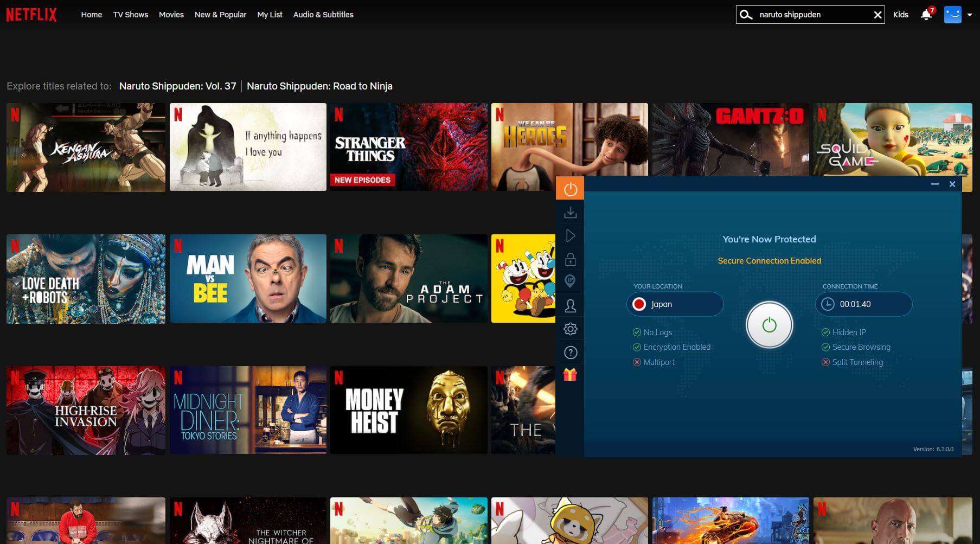980x544 pixels.
Task: Click the No Logs check icon
Action: point(637,332)
